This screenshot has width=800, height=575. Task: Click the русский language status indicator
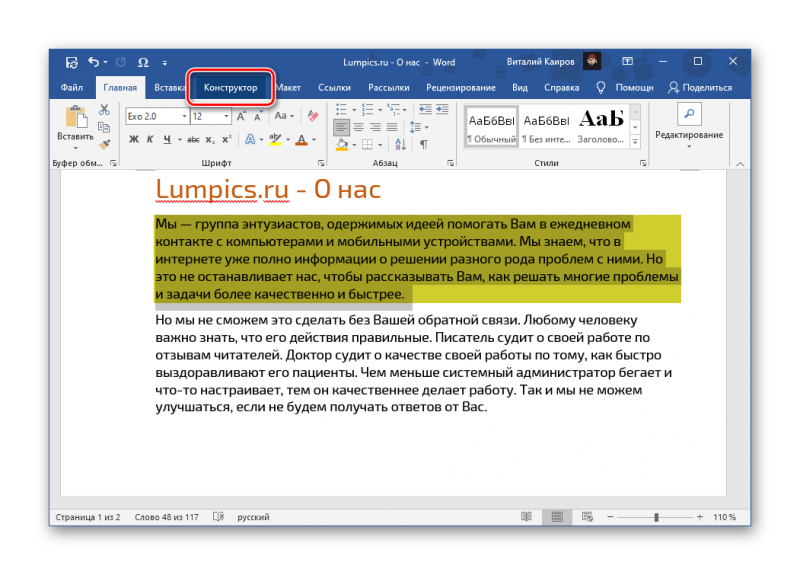click(x=253, y=517)
